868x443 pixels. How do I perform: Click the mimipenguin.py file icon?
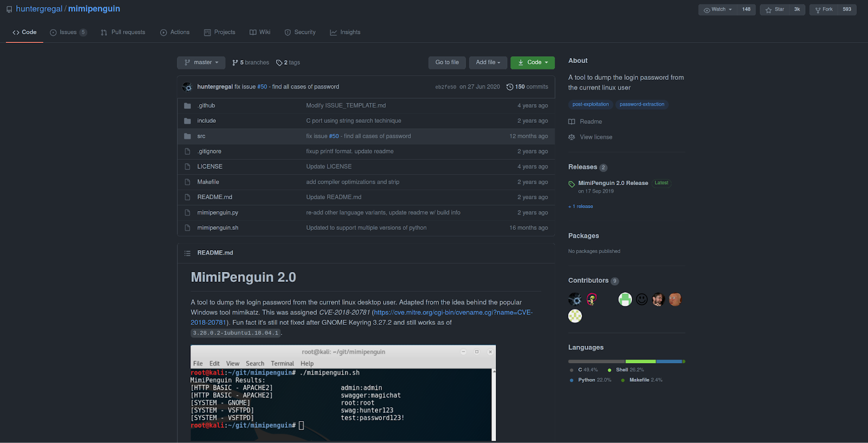187,213
